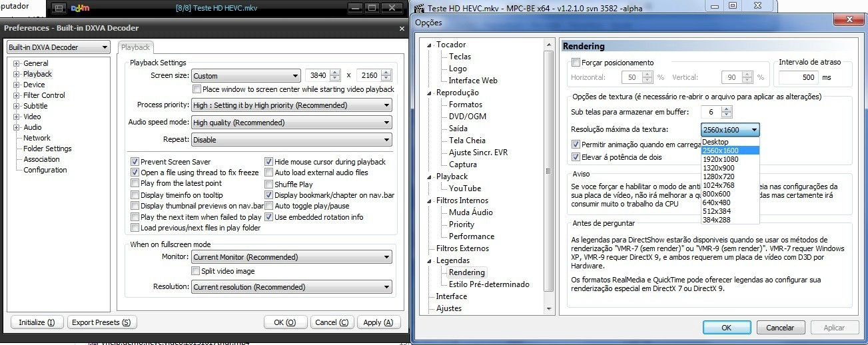868x345 pixels.
Task: Collapse the Reprodução node in MPC-BE tree
Action: [430, 93]
